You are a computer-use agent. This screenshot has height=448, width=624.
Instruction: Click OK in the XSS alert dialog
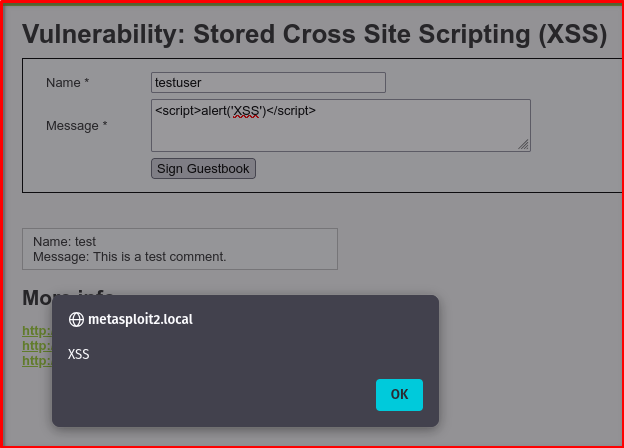399,395
